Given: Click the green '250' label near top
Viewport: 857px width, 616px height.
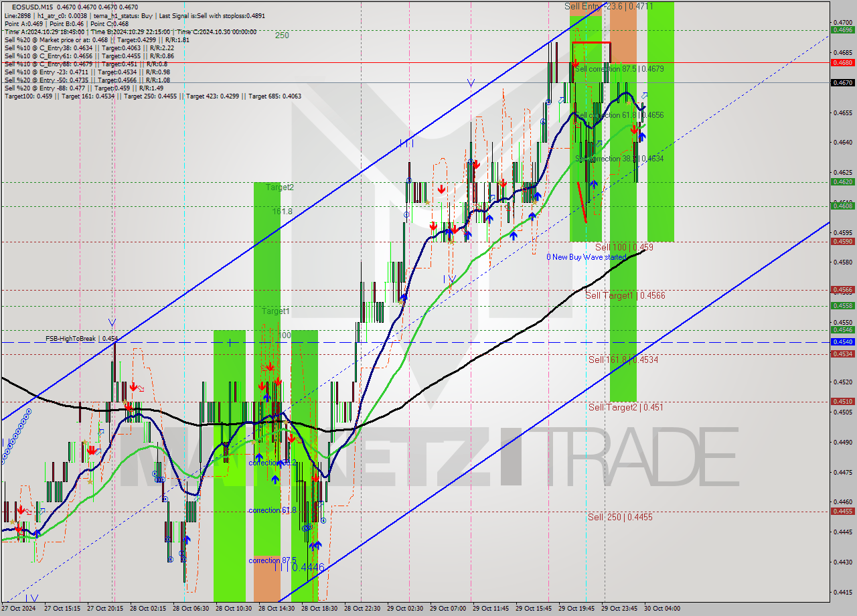Looking at the screenshot, I should click(x=282, y=35).
